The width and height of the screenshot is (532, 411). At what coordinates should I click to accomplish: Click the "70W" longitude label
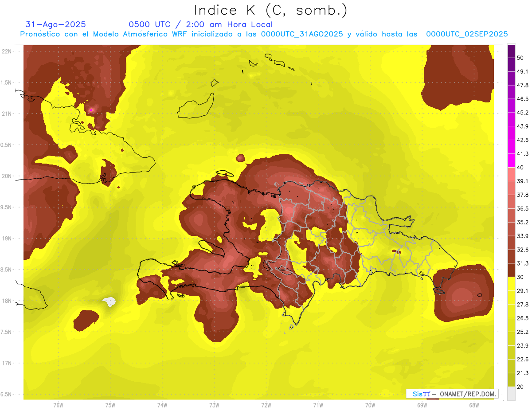coord(370,405)
